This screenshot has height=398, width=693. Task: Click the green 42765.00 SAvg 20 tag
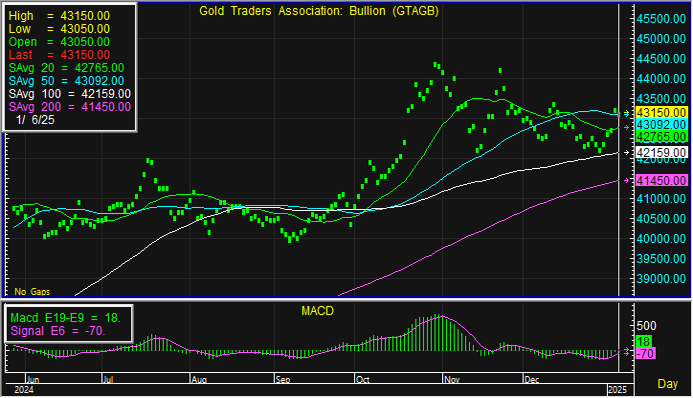[661, 137]
